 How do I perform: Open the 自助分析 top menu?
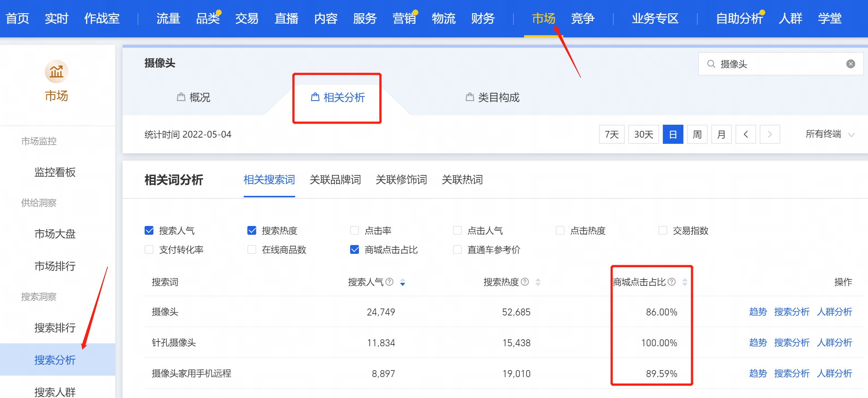[740, 18]
